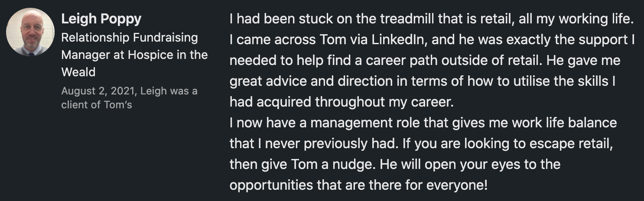This screenshot has width=644, height=201.
Task: Click the line starting "I now have a management"
Action: click(423, 123)
